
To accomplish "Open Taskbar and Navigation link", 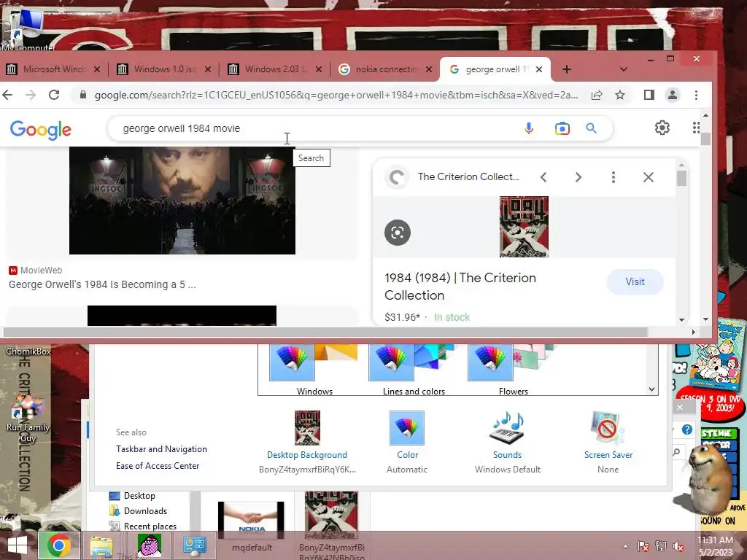I will [161, 449].
